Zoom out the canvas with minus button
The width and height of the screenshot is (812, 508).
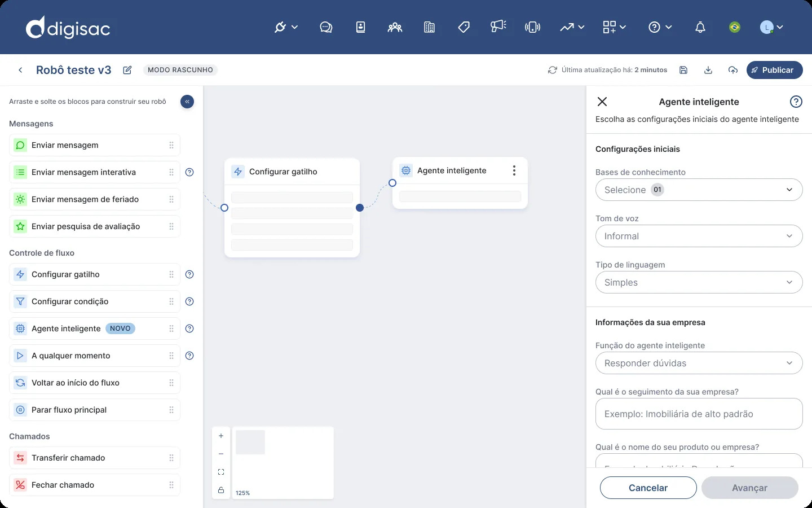click(x=221, y=454)
